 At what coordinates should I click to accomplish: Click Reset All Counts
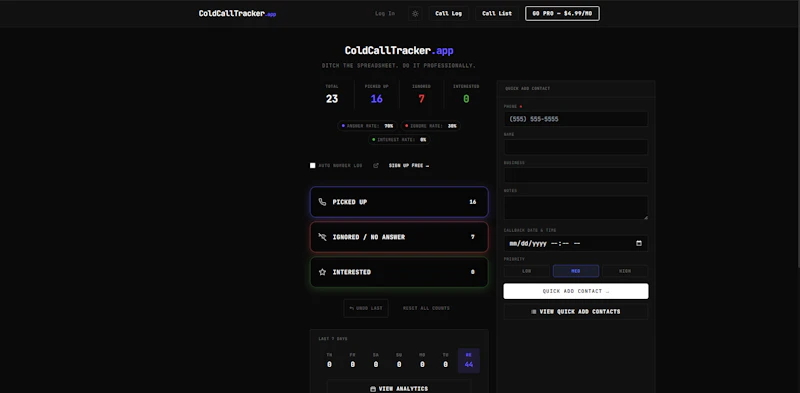[x=427, y=308]
